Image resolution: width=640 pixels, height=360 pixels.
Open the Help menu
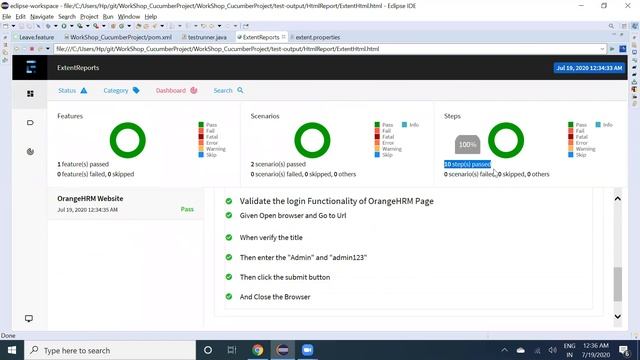151,17
